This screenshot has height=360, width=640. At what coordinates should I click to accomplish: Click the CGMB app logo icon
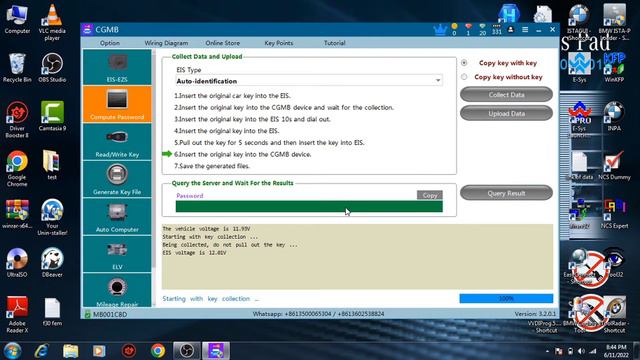click(87, 29)
